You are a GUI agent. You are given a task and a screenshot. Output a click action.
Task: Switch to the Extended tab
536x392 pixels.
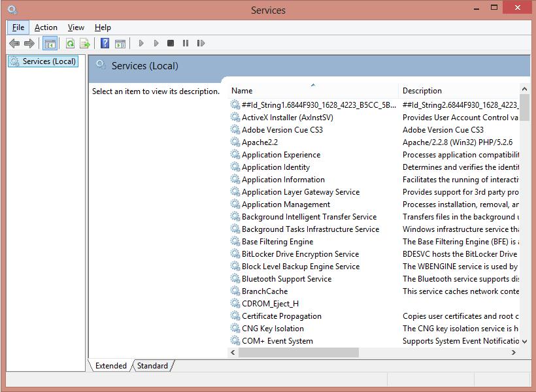tap(110, 366)
